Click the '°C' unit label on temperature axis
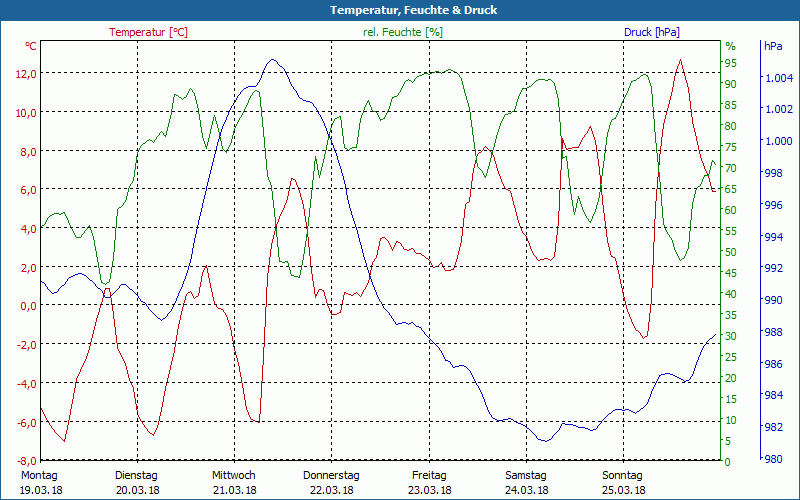The image size is (800, 500). click(x=31, y=46)
